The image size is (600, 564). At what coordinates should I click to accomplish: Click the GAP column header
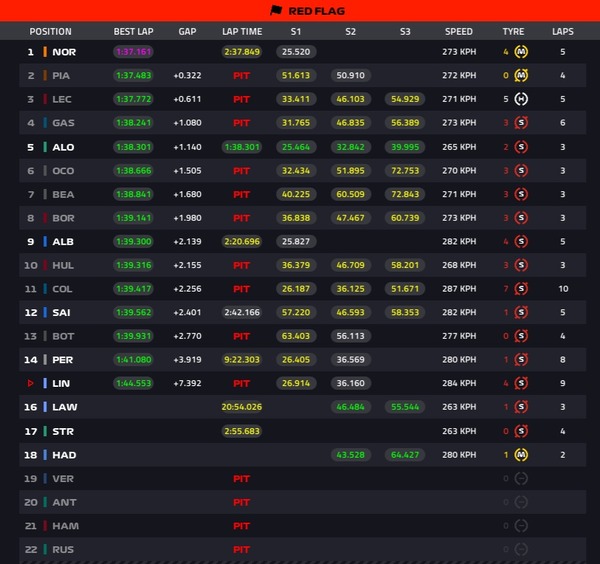click(x=188, y=32)
